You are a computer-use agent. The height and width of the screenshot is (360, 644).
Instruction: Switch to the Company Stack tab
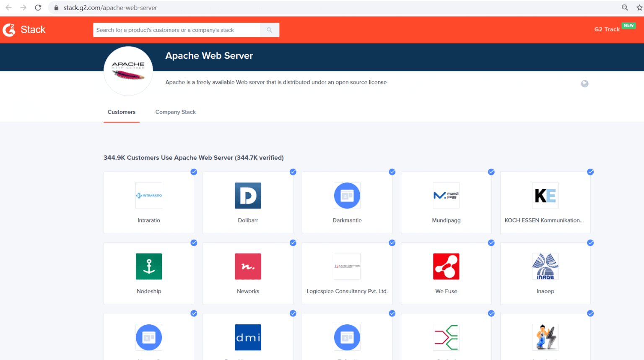pos(175,112)
